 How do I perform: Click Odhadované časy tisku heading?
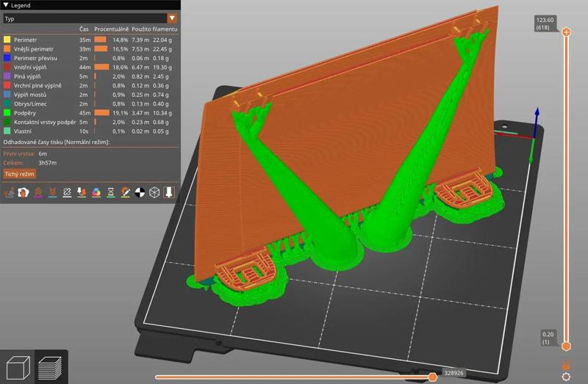[x=57, y=142]
